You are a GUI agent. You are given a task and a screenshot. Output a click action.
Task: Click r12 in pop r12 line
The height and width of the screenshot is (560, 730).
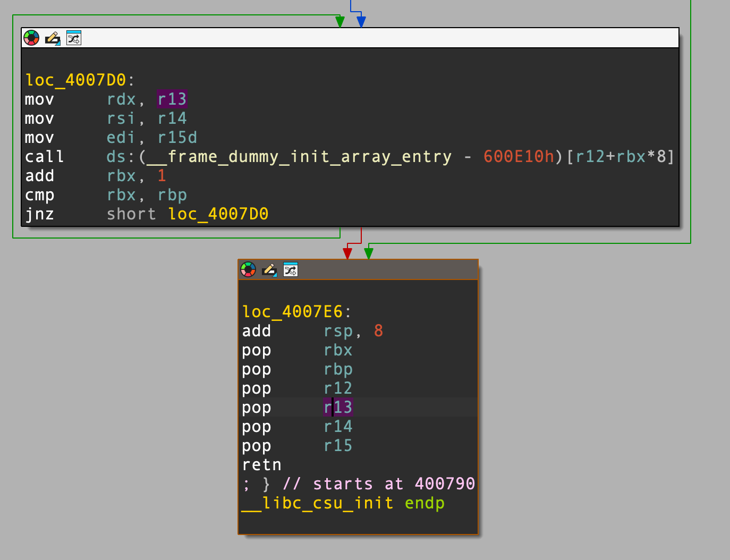pos(338,388)
